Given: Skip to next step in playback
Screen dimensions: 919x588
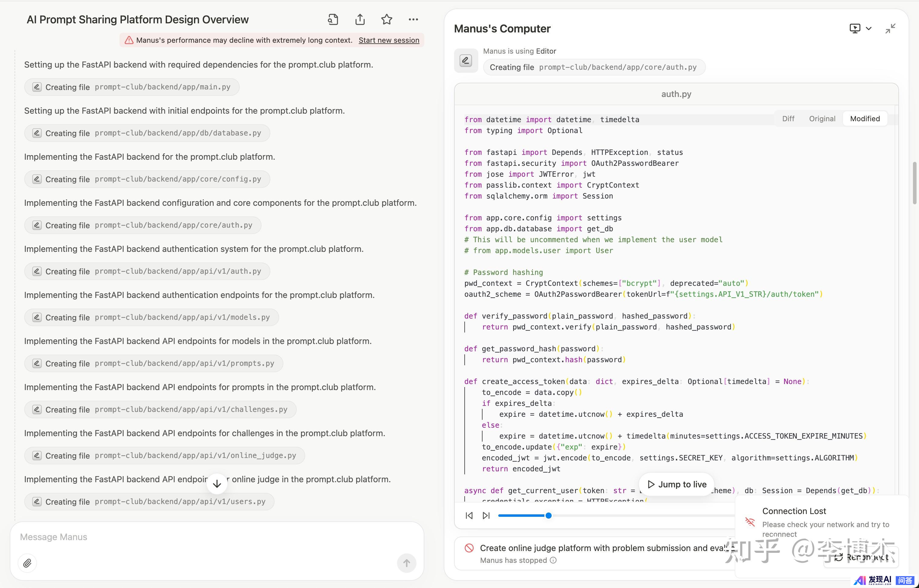Looking at the screenshot, I should point(486,516).
